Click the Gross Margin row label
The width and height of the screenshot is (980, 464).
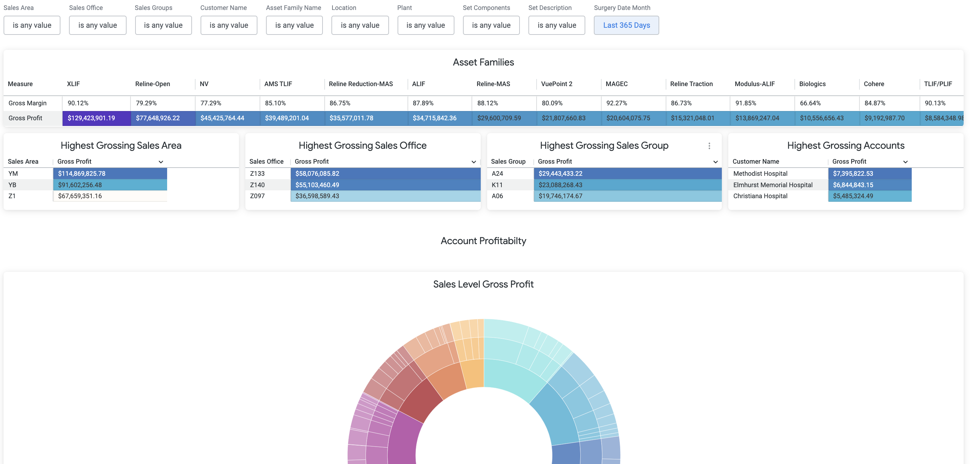pos(27,103)
